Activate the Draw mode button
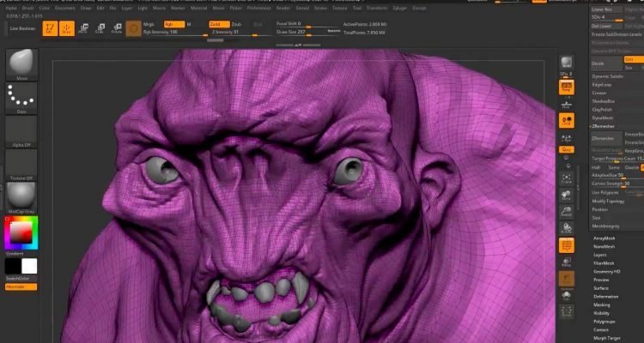The width and height of the screenshot is (644, 343). coord(67,28)
